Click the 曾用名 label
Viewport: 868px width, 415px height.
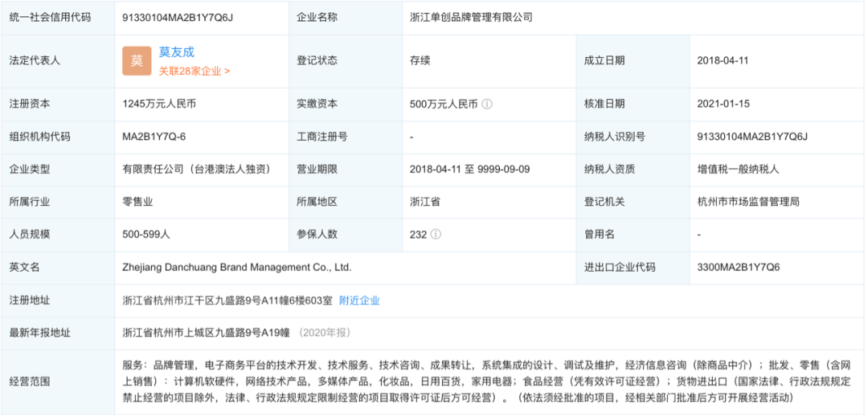(x=600, y=234)
